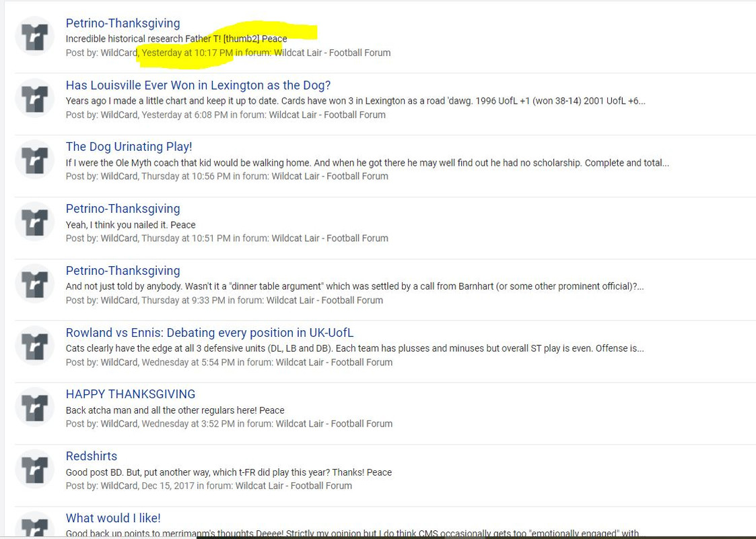Open WildCard's profile in the Wednesday 3:52 PM post

(118, 424)
